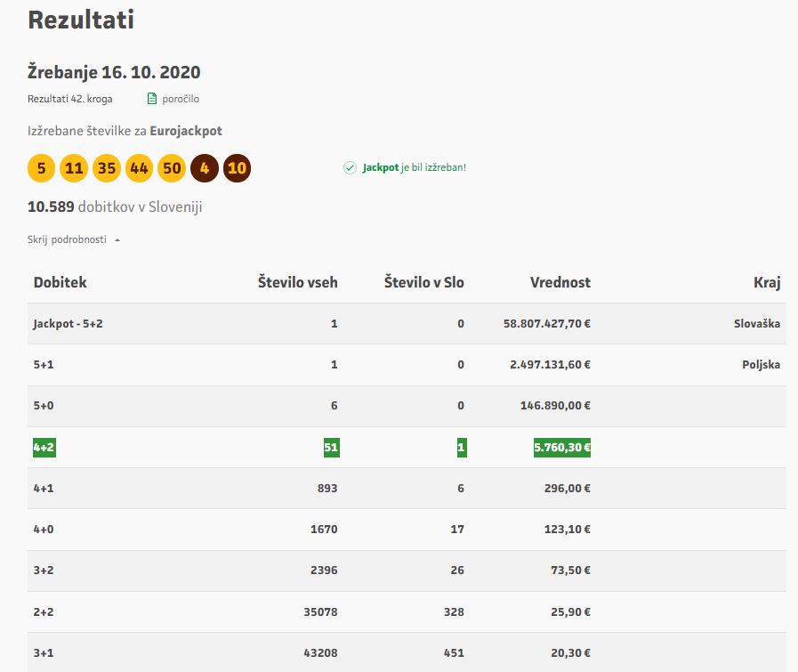
Task: Collapse details via Skrij podrobnosti
Action: [74, 239]
